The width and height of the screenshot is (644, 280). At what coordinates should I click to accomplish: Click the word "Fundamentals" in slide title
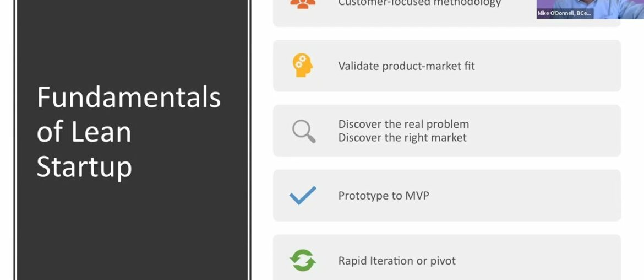[129, 98]
